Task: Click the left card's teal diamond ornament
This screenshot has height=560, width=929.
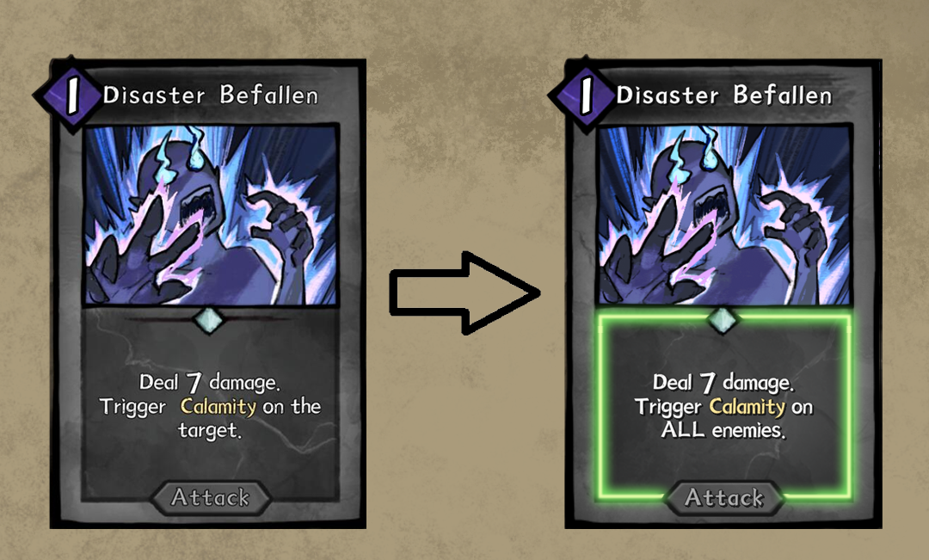Action: (209, 320)
